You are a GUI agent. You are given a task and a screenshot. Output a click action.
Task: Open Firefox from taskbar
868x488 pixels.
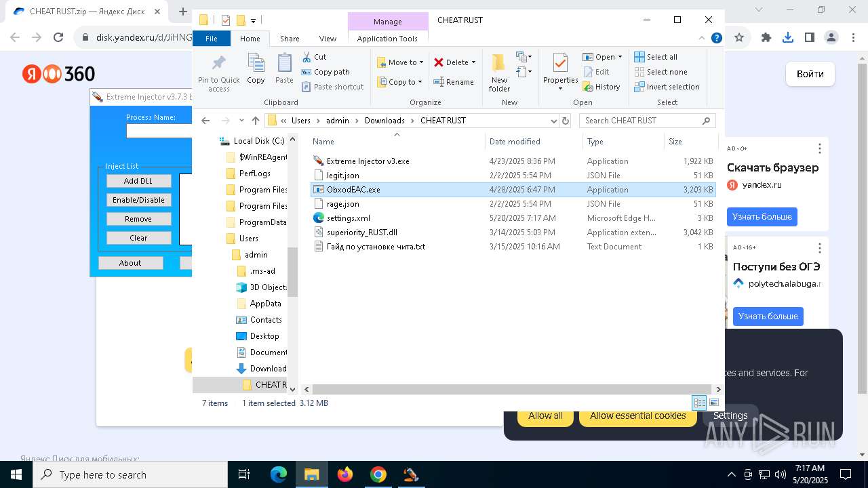[x=345, y=474]
